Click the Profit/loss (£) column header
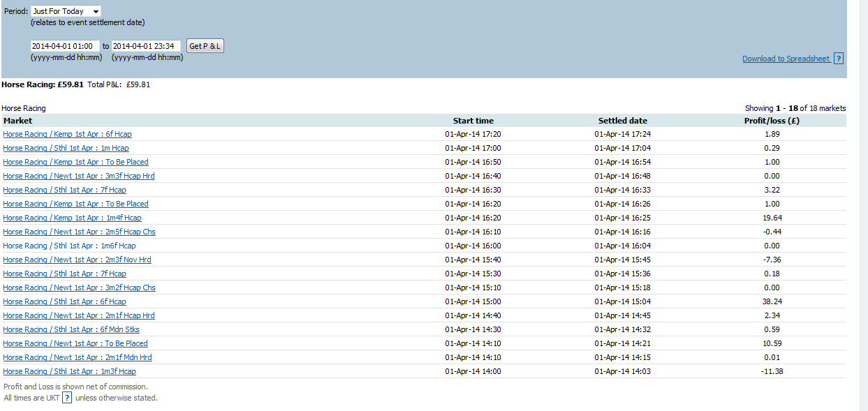Screen dimensions: 868x411 772,121
